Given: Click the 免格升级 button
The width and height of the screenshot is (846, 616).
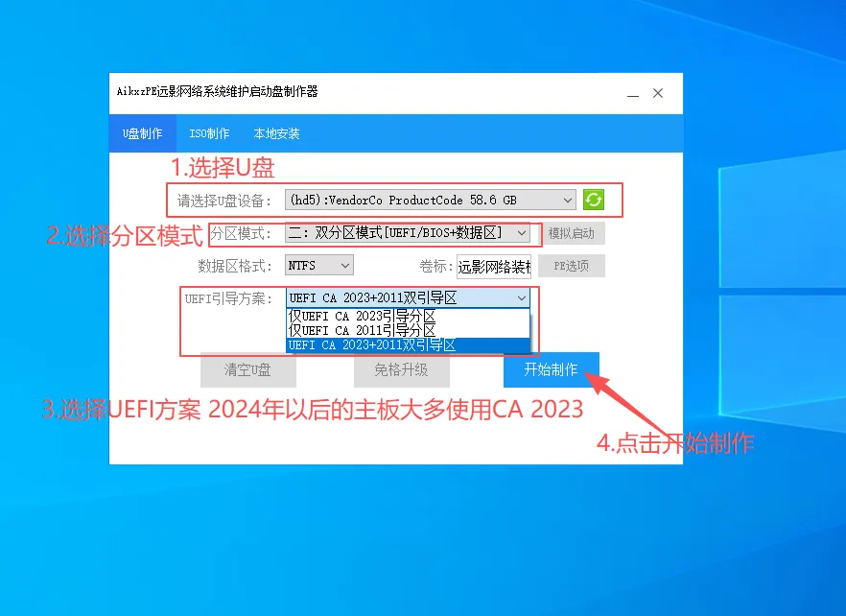Looking at the screenshot, I should click(x=401, y=369).
